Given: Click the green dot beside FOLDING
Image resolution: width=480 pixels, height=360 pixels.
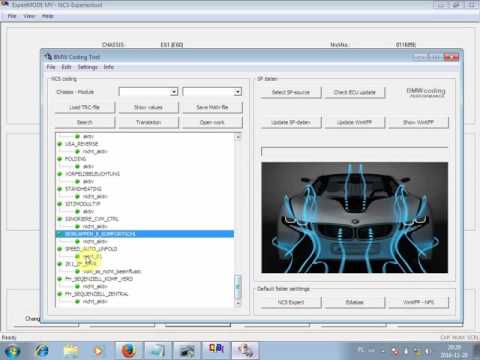Looking at the screenshot, I should (x=60, y=159).
